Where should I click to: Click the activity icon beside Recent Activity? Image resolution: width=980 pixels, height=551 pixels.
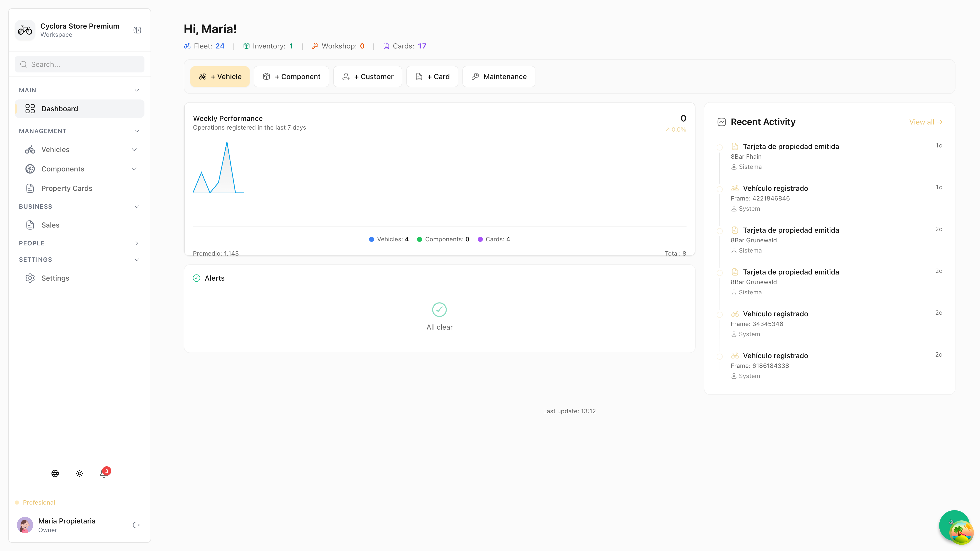coord(722,122)
